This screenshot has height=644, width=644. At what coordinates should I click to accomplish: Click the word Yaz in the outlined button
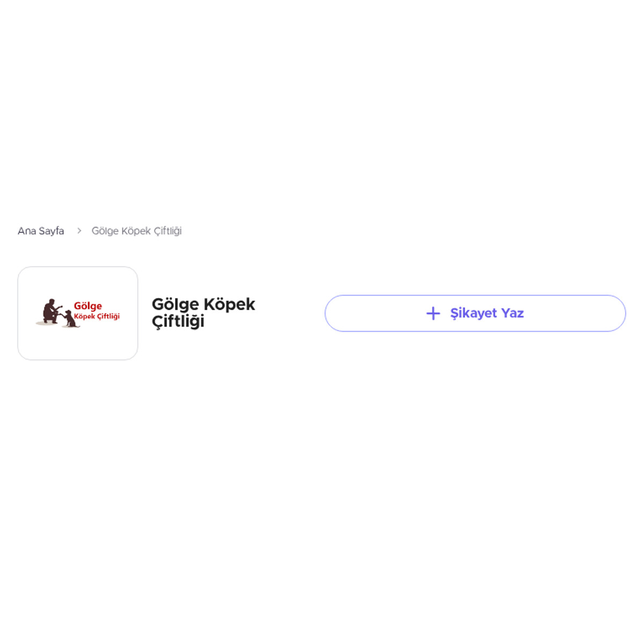[x=513, y=313]
